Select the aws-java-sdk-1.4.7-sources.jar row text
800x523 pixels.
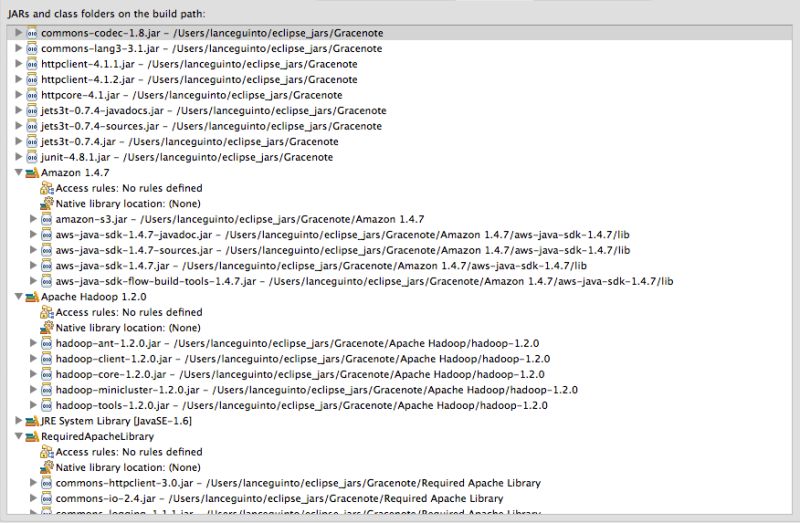(x=343, y=250)
